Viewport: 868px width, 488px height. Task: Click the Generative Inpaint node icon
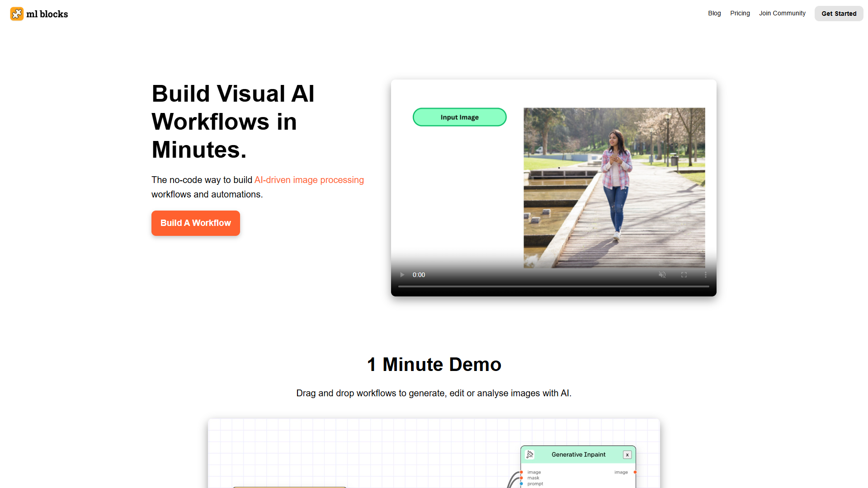tap(530, 455)
